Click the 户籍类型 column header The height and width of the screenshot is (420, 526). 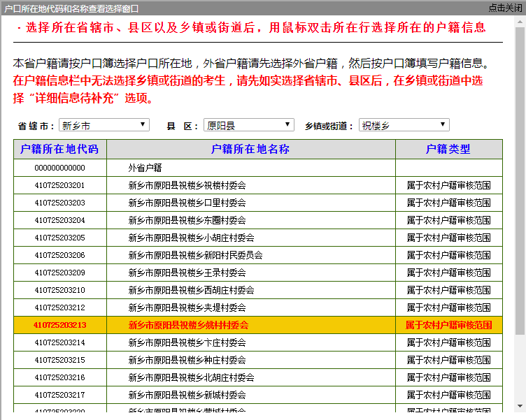point(449,149)
